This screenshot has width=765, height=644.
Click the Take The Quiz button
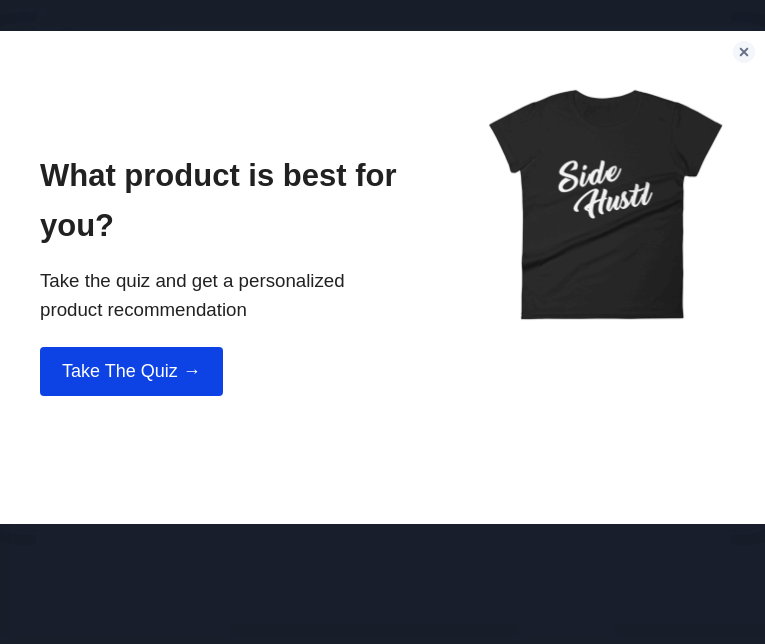point(131,371)
